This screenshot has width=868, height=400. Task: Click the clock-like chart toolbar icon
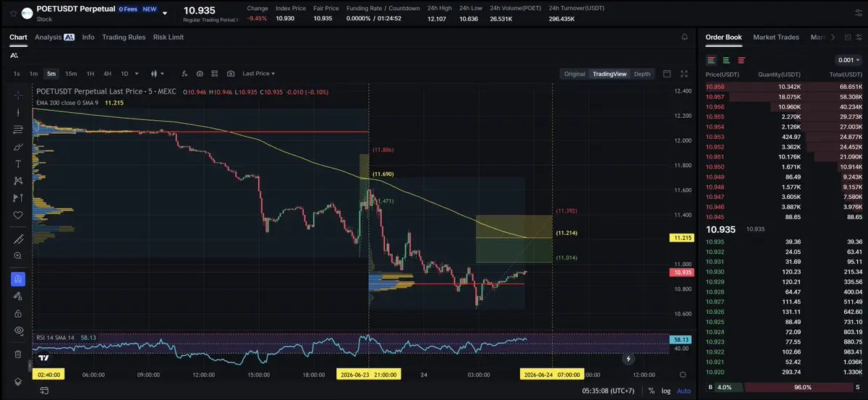[x=200, y=74]
